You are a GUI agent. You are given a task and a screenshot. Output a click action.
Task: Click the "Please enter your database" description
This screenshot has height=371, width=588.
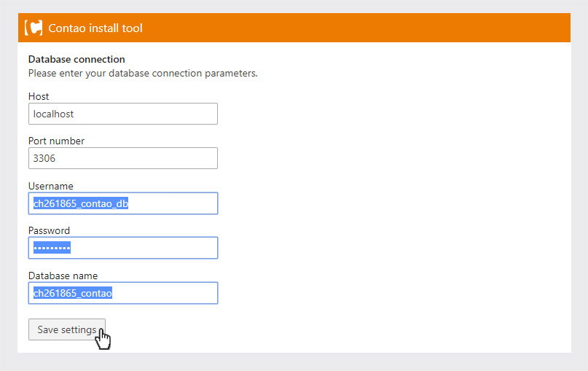143,73
